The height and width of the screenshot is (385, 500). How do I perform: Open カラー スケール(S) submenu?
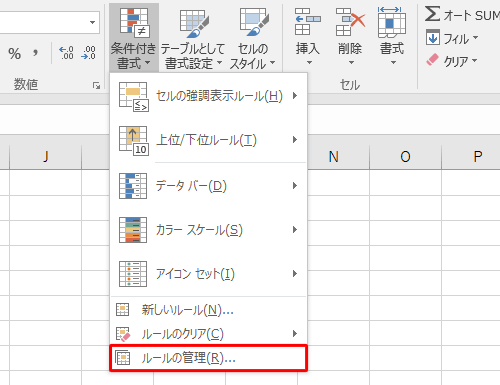[208, 230]
